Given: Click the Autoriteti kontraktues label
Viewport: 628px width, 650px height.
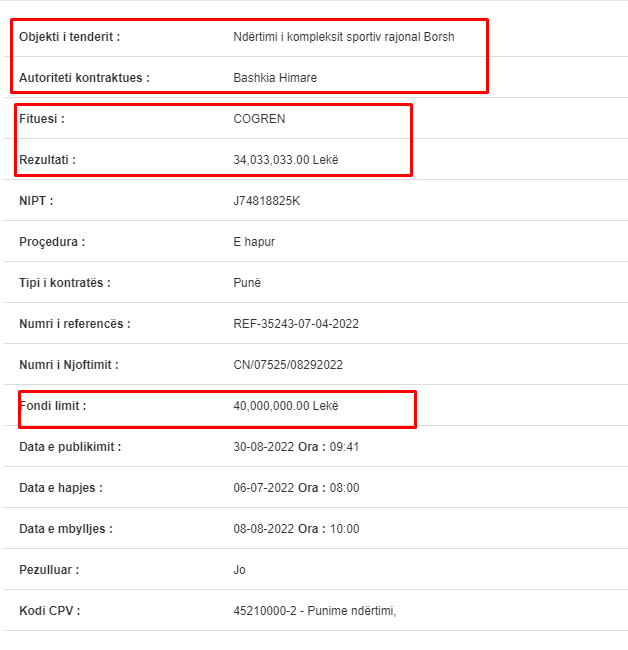Looking at the screenshot, I should [84, 78].
